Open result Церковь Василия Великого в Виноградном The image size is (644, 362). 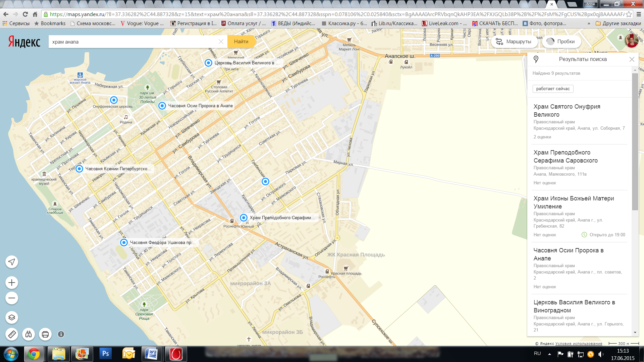coord(574,306)
